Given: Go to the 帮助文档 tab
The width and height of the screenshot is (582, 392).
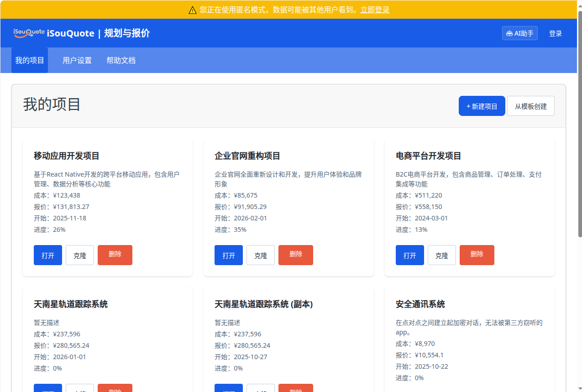Looking at the screenshot, I should click(x=121, y=60).
